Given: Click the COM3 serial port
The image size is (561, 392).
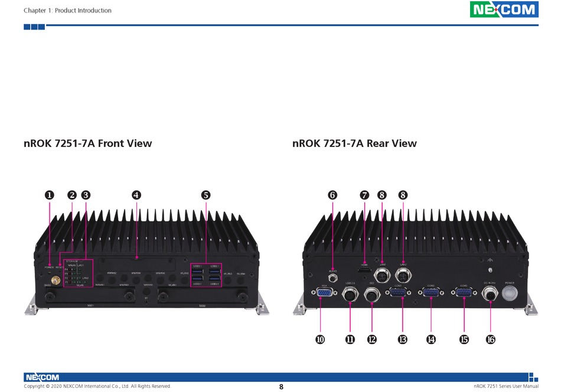Looking at the screenshot, I should pyautogui.click(x=464, y=293).
